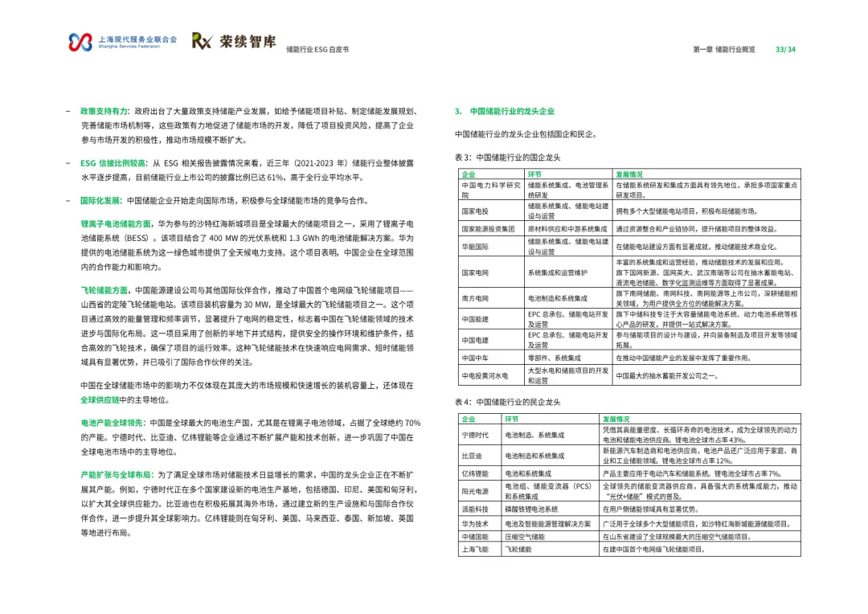Viewport: 868px width, 614px height.
Task: Select the 中电投黄河水电 cell
Action: click(x=491, y=375)
